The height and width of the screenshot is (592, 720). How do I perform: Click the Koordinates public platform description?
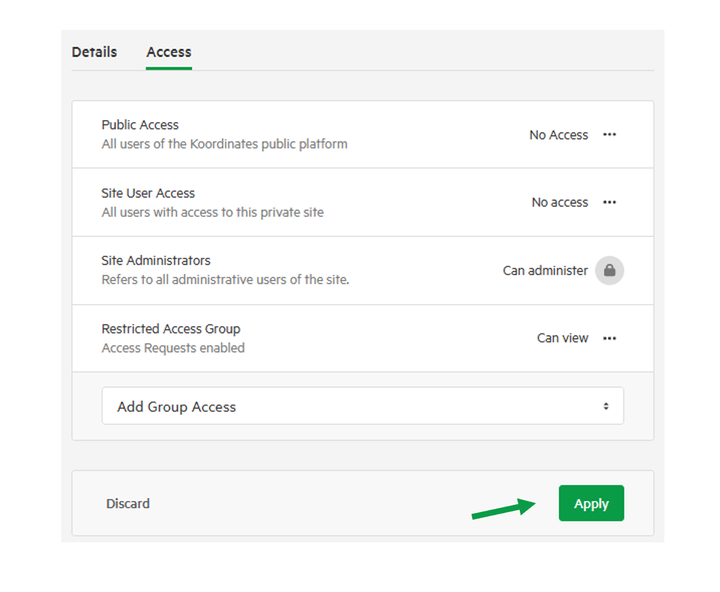(225, 144)
